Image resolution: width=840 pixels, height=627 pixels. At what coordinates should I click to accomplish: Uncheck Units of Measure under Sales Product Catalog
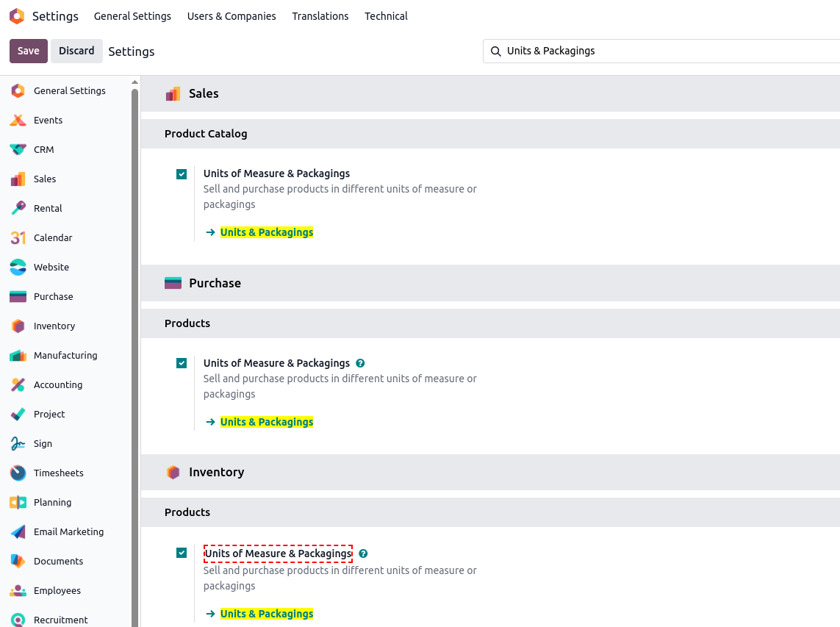pos(182,174)
